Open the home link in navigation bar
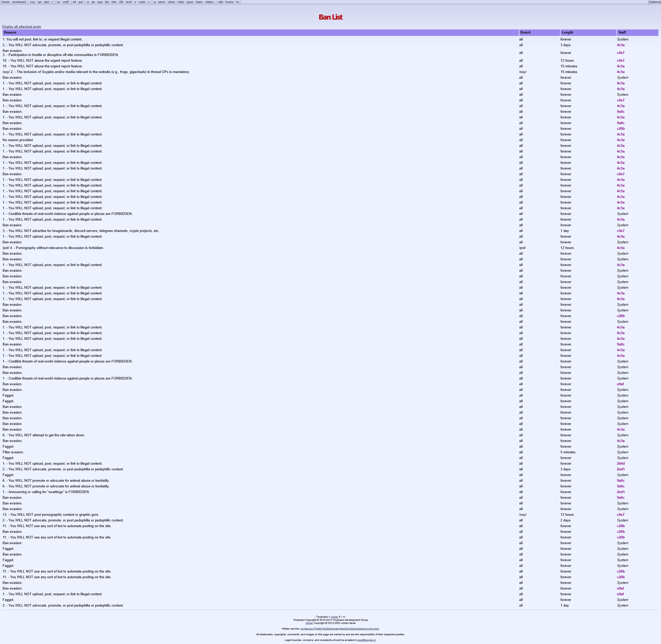Viewport: 661px width, 644px height. tap(6, 2)
